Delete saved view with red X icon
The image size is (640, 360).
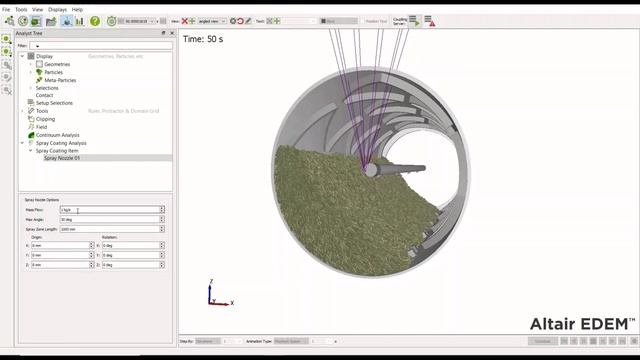(x=184, y=21)
